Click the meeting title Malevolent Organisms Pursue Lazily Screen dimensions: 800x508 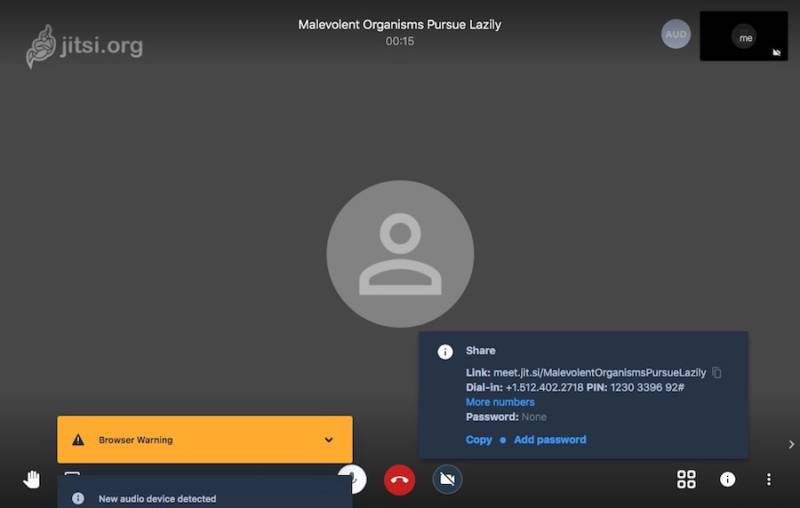(x=399, y=24)
